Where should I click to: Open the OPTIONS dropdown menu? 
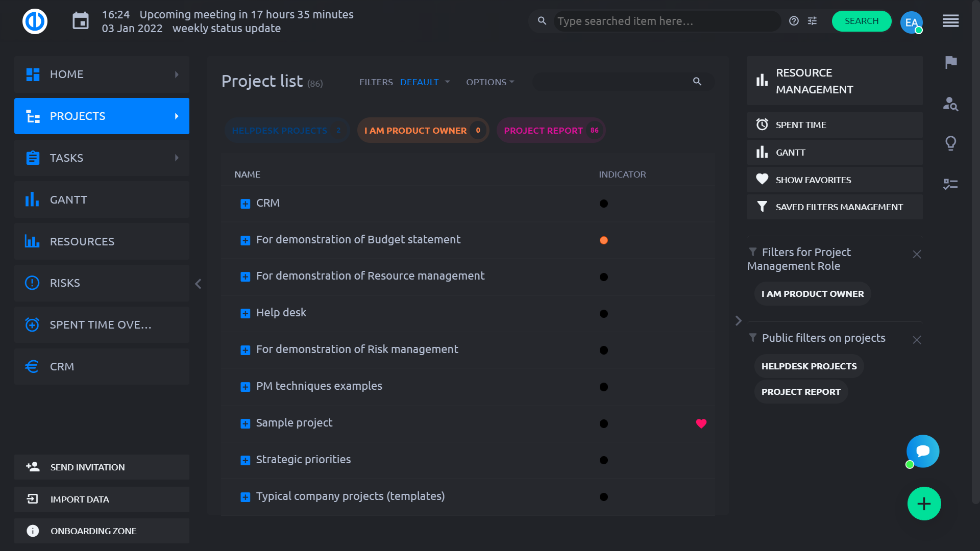click(x=489, y=82)
